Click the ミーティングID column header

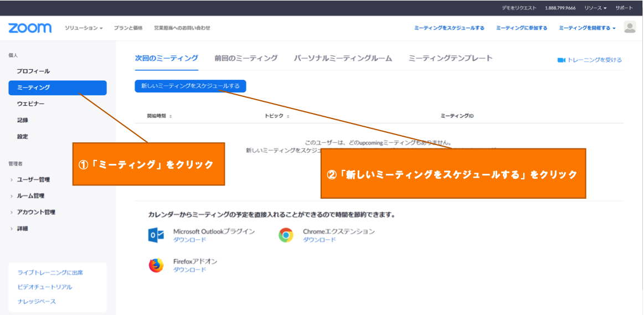coord(457,116)
